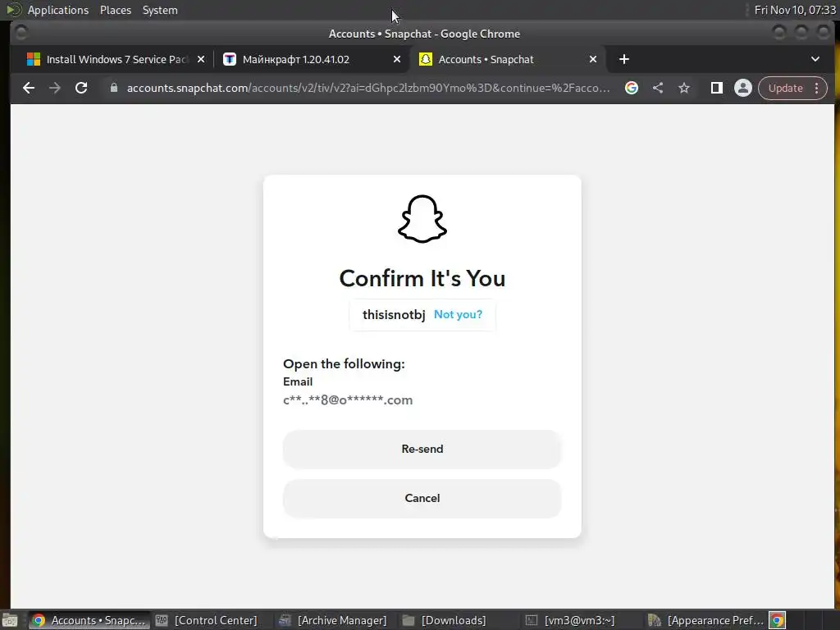Open the side panel icon
The image size is (840, 630).
[716, 88]
